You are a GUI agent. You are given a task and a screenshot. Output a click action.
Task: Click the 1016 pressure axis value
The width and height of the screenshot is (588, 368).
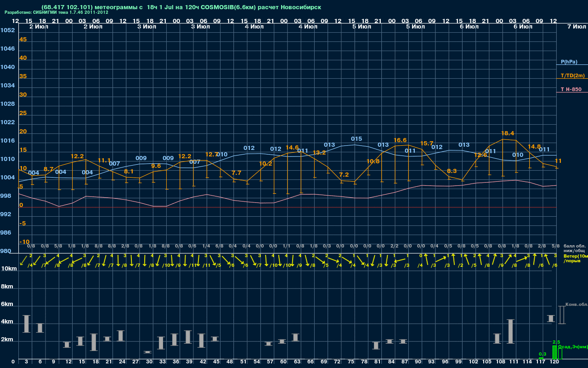click(x=8, y=141)
